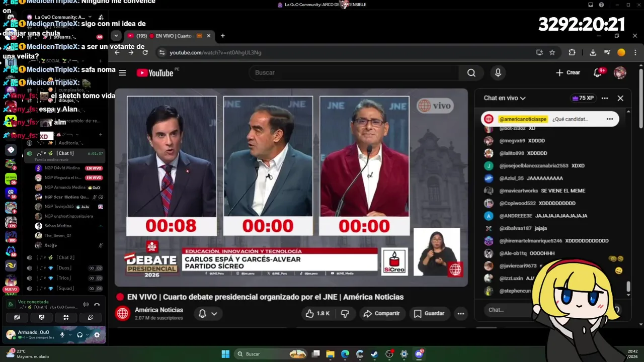This screenshot has height=362, width=644.
Task: Dislike the video with the thumbs down
Action: [x=345, y=314]
